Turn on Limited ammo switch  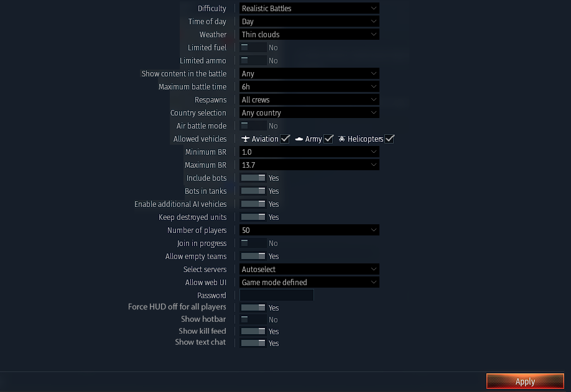253,61
